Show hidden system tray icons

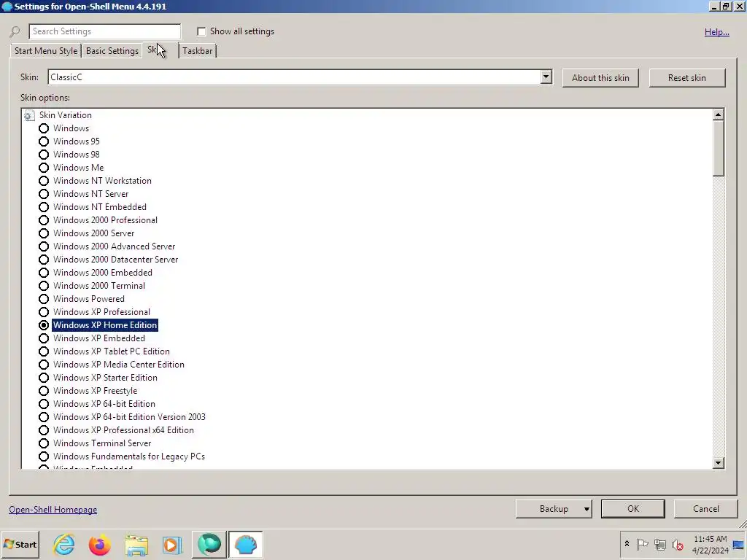pyautogui.click(x=627, y=544)
